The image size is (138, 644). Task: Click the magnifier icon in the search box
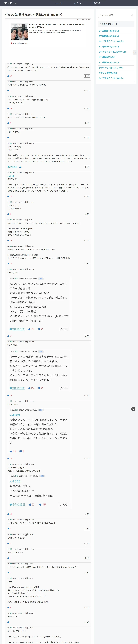[132, 15]
